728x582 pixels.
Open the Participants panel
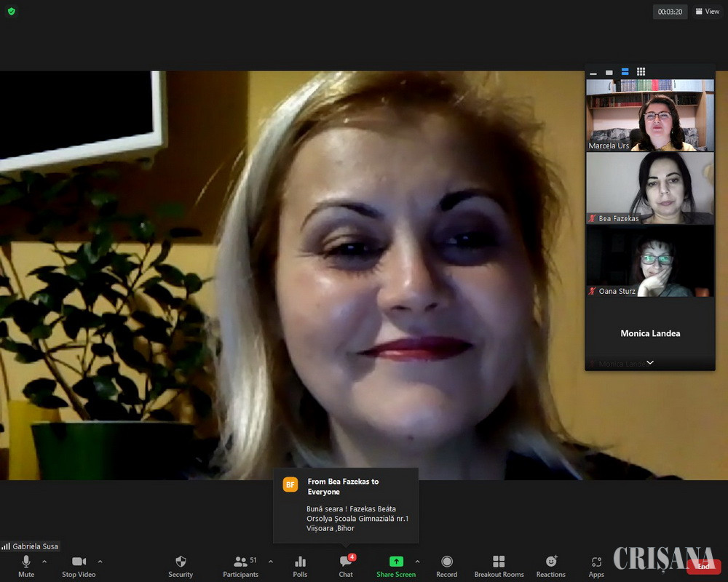(x=241, y=565)
